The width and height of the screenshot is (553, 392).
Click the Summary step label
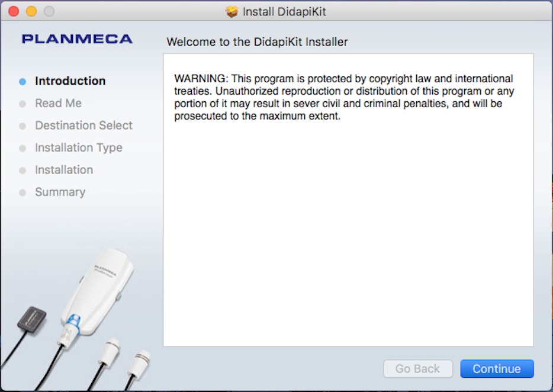point(60,192)
